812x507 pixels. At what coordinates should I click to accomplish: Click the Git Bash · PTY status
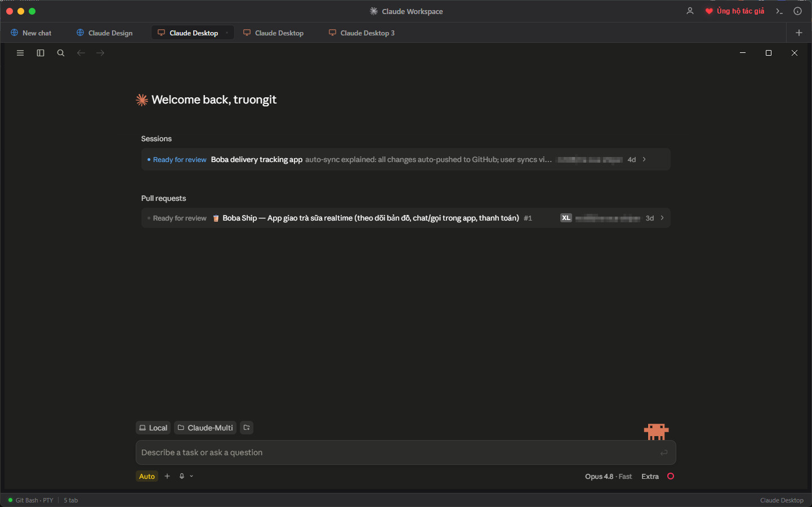[x=34, y=500]
